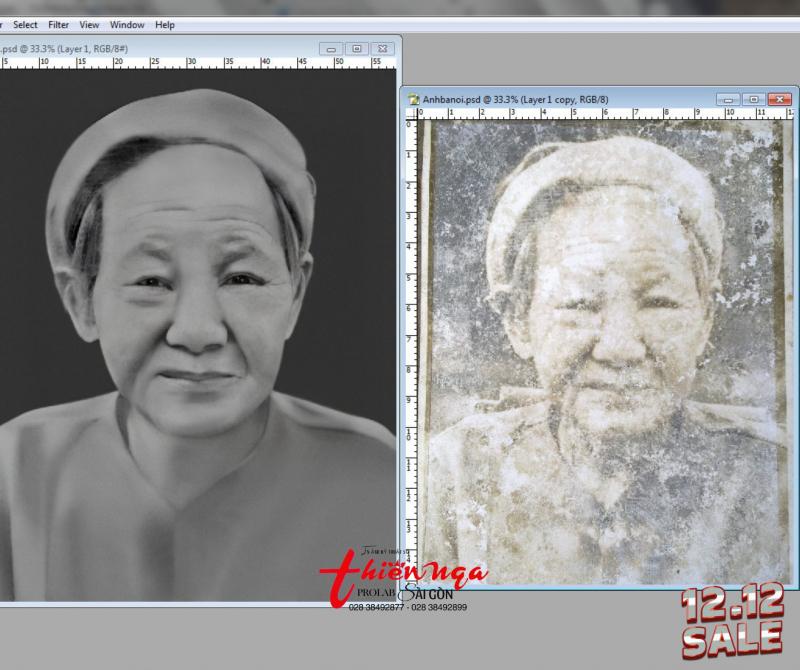Maximize the restored portrait document window
800x670 pixels.
(x=356, y=48)
